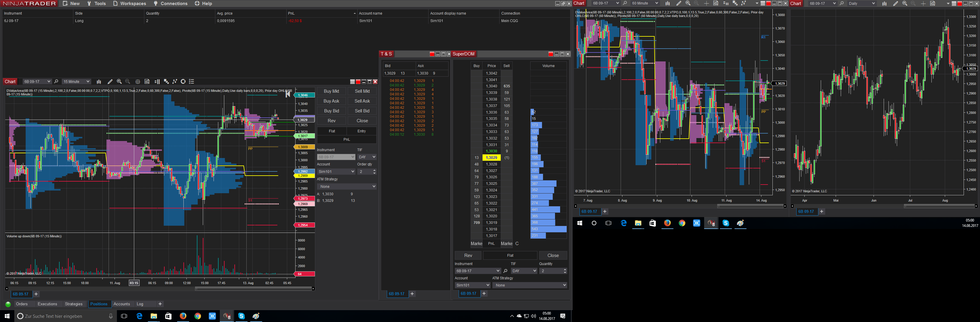Click red link button in T & S window
This screenshot has height=322, width=980.
click(432, 54)
